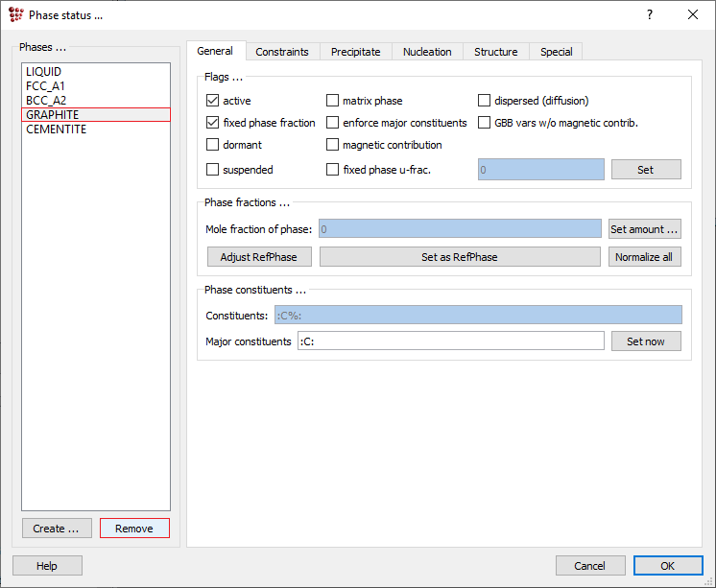The height and width of the screenshot is (588, 716).
Task: Enable dispersed (diffusion) option
Action: coord(485,100)
